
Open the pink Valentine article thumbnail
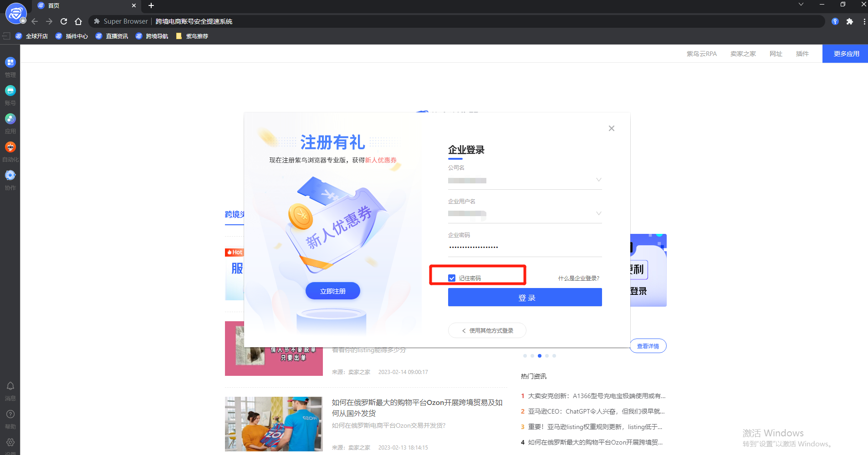pyautogui.click(x=274, y=362)
